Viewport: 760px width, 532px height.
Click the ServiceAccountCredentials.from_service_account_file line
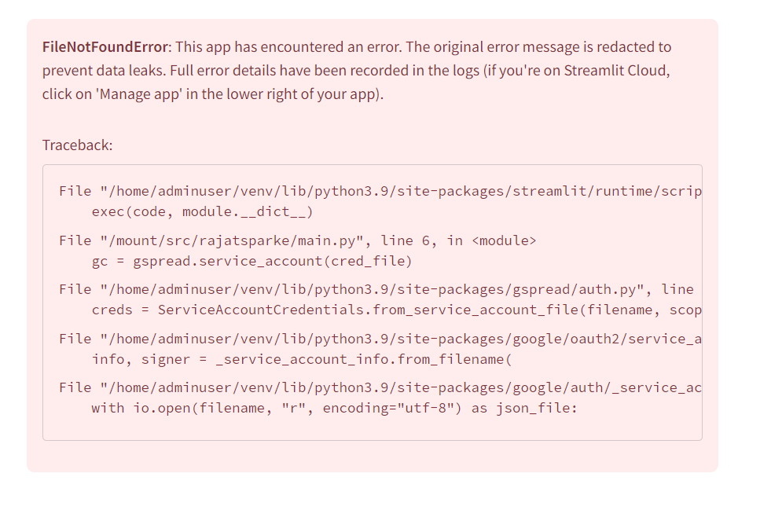[x=396, y=310]
